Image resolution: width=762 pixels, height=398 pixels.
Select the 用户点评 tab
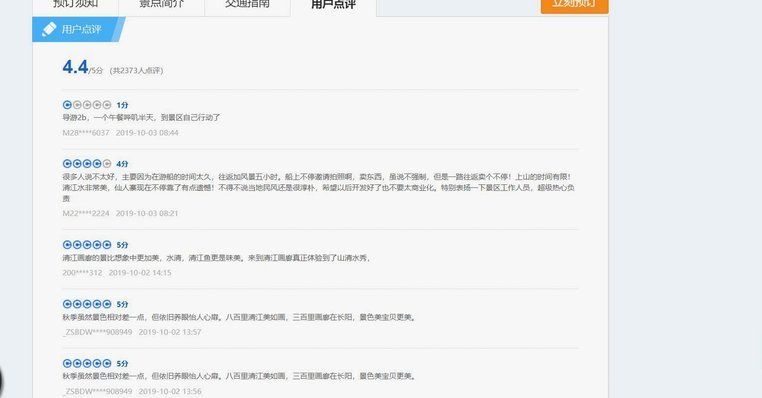pyautogui.click(x=333, y=5)
